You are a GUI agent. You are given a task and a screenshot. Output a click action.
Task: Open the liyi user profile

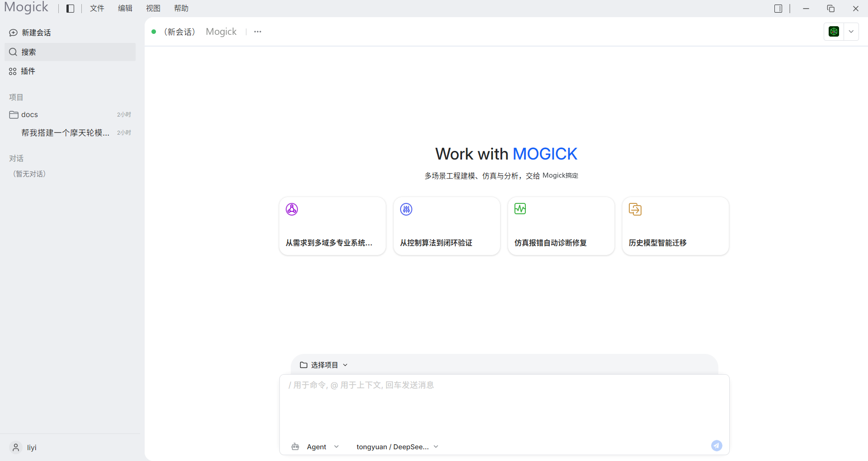[70, 447]
